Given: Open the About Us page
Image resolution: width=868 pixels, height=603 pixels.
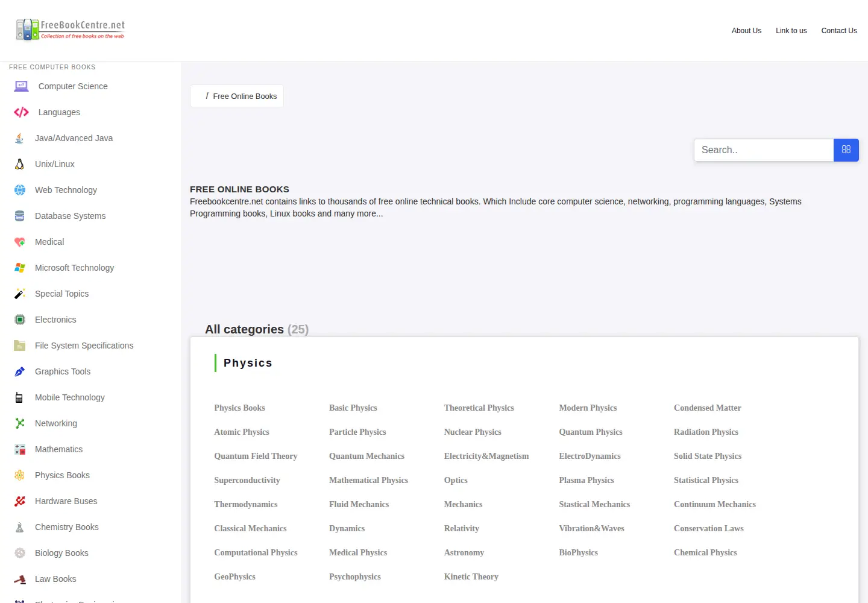Looking at the screenshot, I should click(746, 31).
